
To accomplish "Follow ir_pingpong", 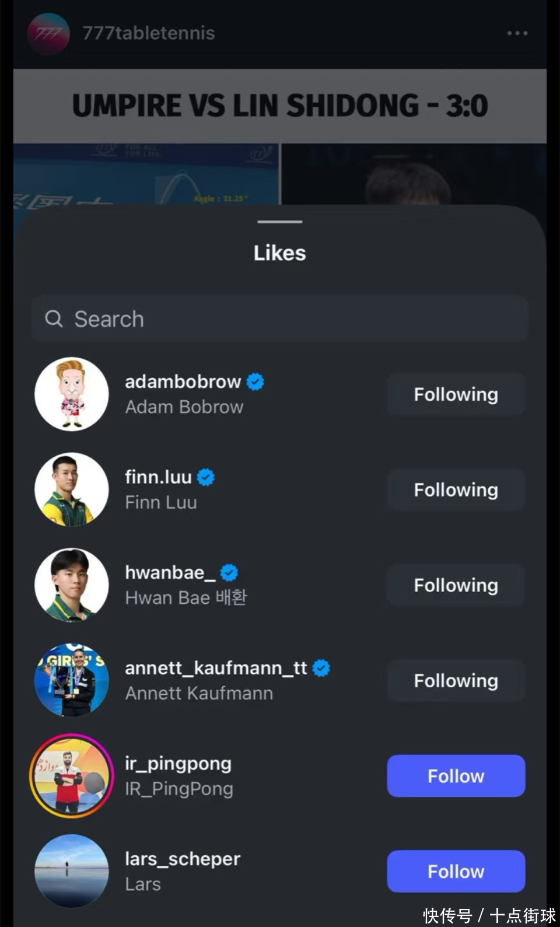I will tap(456, 776).
